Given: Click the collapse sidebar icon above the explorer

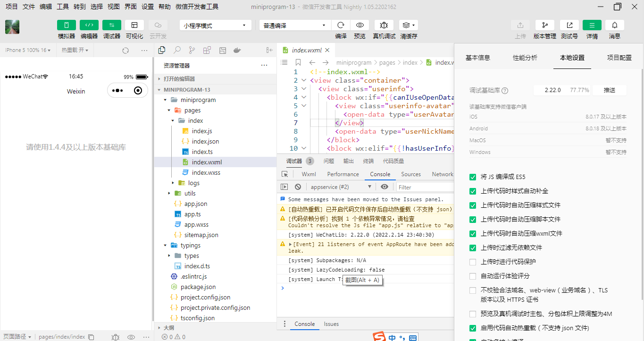Looking at the screenshot, I should (x=269, y=50).
